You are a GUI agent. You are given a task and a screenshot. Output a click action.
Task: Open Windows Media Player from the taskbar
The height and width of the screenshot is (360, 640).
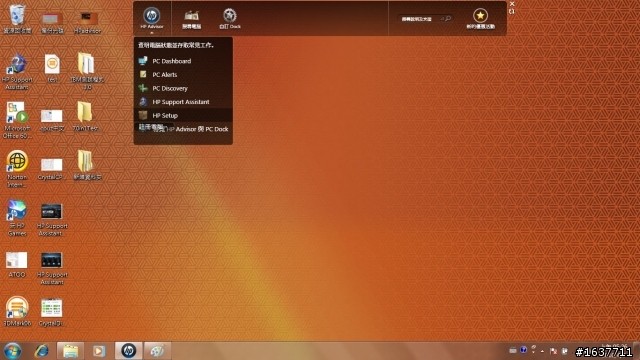98,351
